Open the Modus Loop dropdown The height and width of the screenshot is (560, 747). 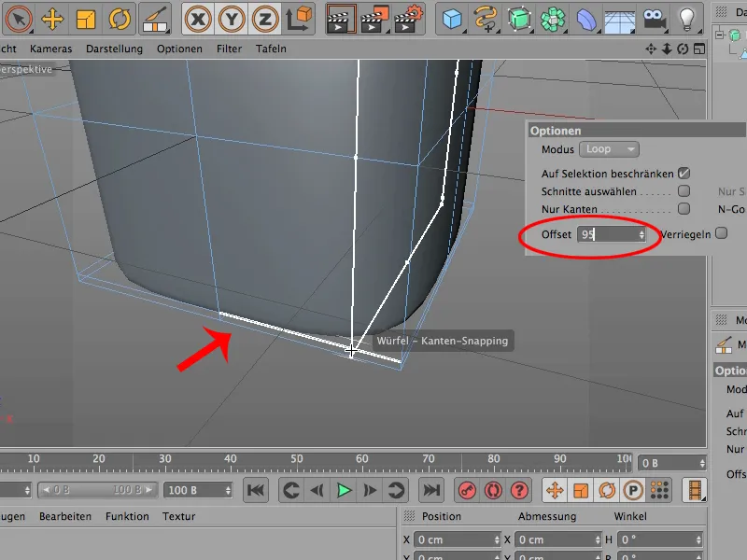(609, 149)
